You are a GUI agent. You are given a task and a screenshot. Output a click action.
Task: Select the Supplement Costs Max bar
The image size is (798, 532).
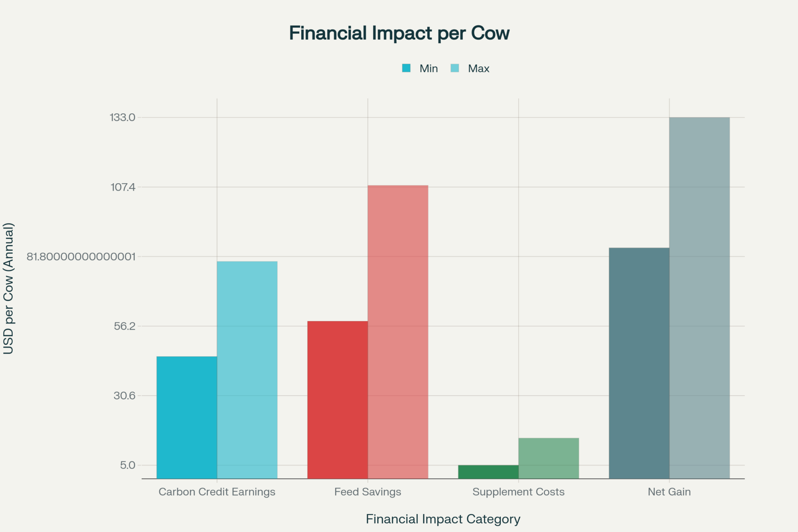(549, 458)
